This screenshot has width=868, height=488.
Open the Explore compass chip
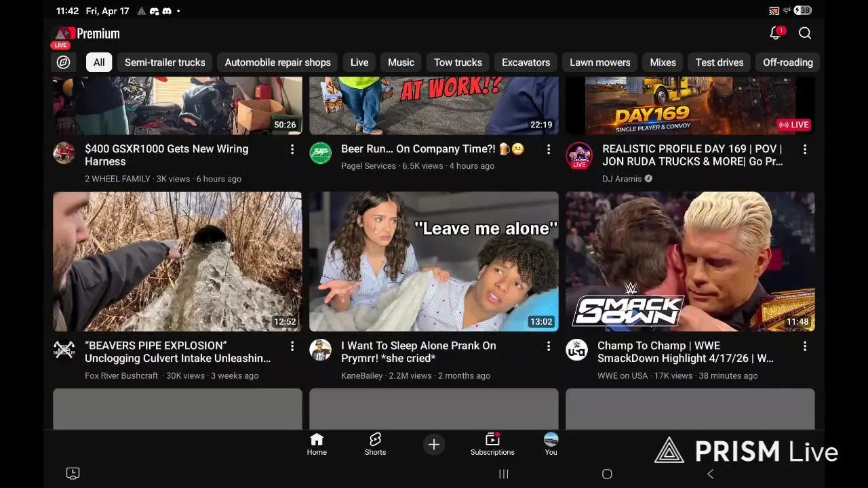tap(63, 62)
